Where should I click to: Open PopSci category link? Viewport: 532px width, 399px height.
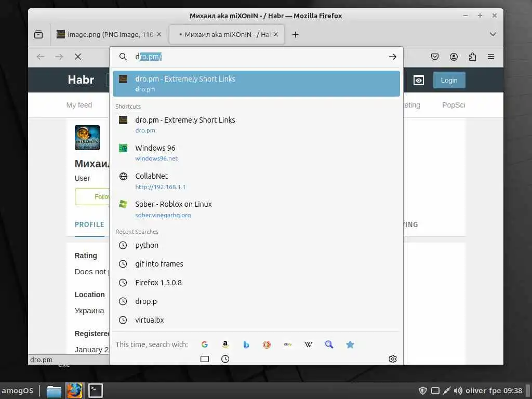coord(454,105)
